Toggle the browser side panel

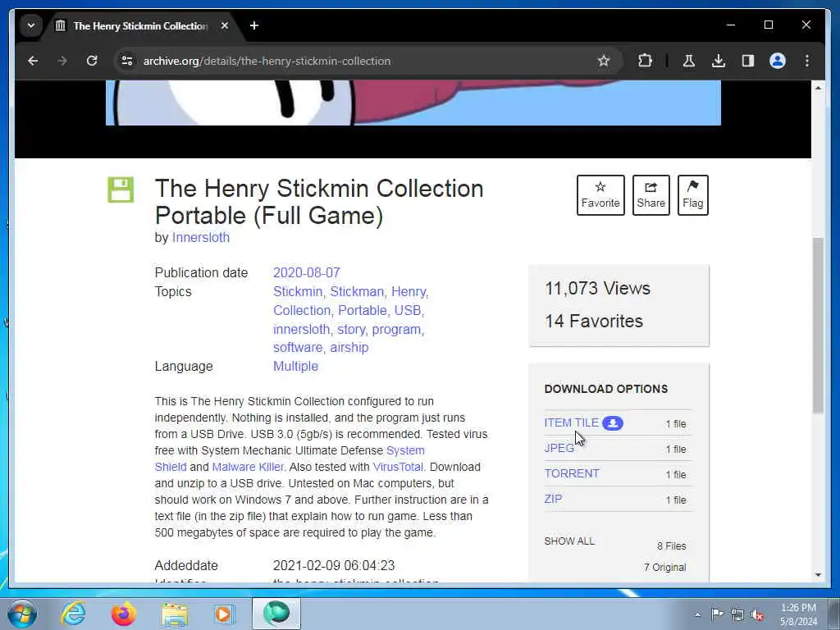point(748,61)
